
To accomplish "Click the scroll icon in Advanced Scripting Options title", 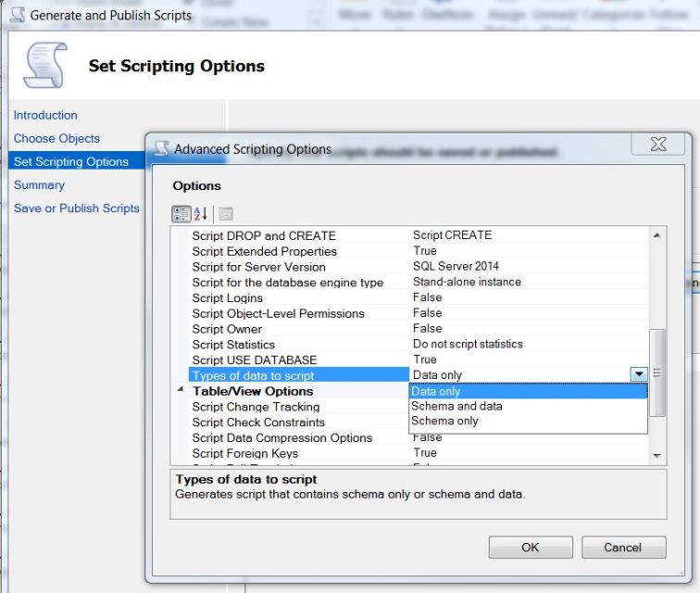I will (x=162, y=149).
